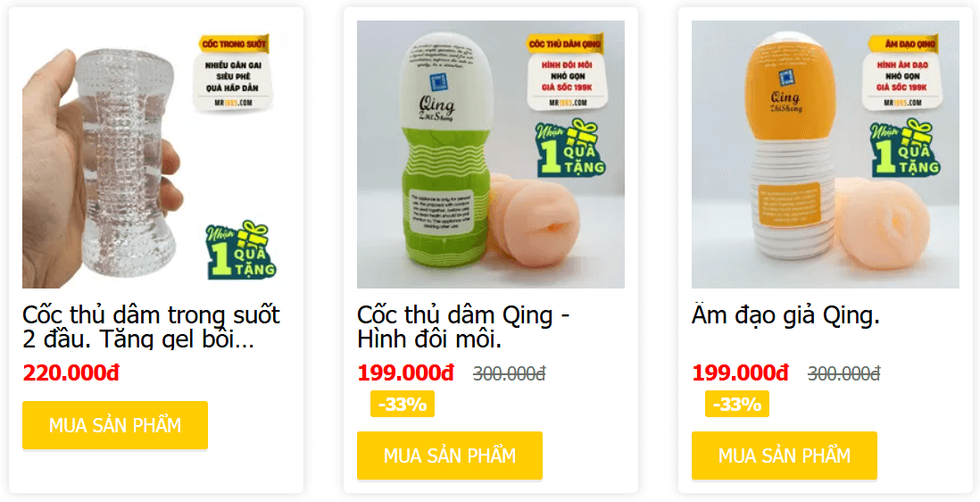Image resolution: width=980 pixels, height=502 pixels.
Task: Open the 'Âm đạo giả Qing' title link
Action: click(x=785, y=315)
